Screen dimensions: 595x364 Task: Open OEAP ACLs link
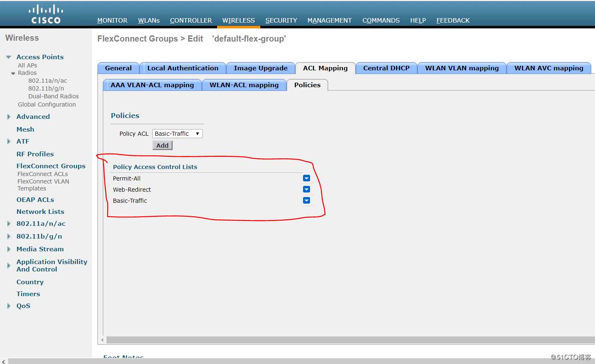tap(35, 200)
